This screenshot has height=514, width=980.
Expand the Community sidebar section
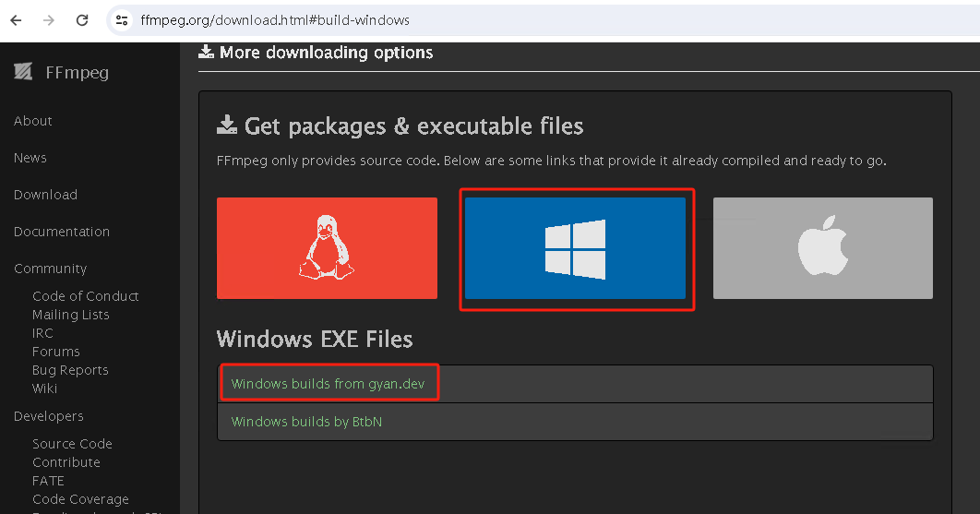[x=50, y=269]
